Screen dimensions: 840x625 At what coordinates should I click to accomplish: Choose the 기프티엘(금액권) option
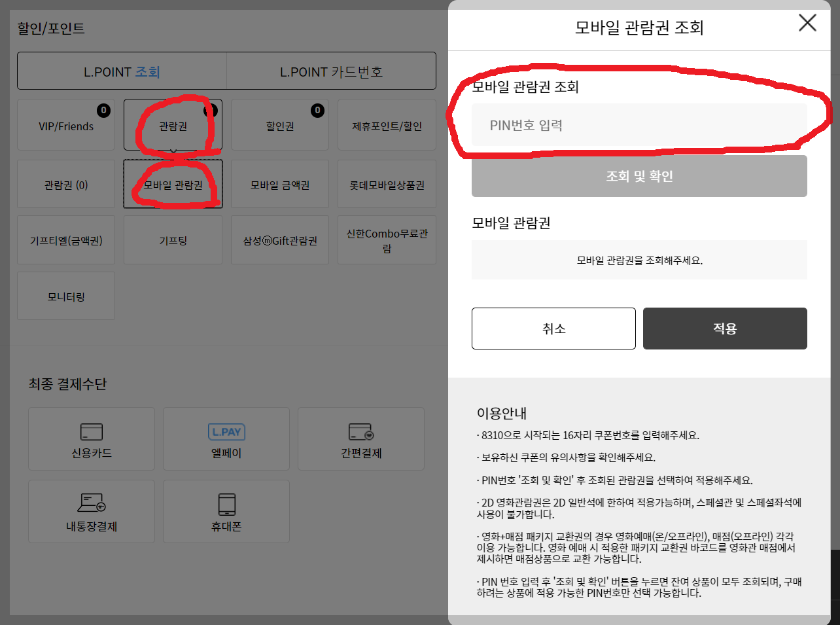pos(66,240)
